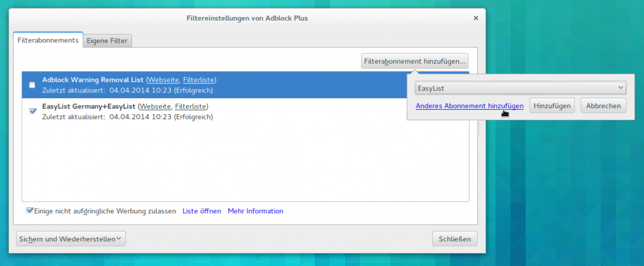Enable the Adblock Warning Removal List checkbox
Image resolution: width=644 pixels, height=266 pixels.
pyautogui.click(x=32, y=85)
